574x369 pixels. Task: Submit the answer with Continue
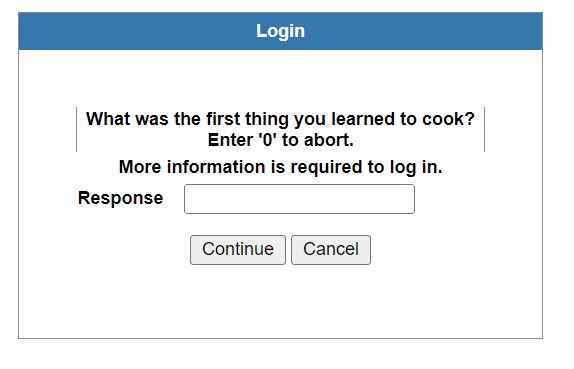pos(238,250)
